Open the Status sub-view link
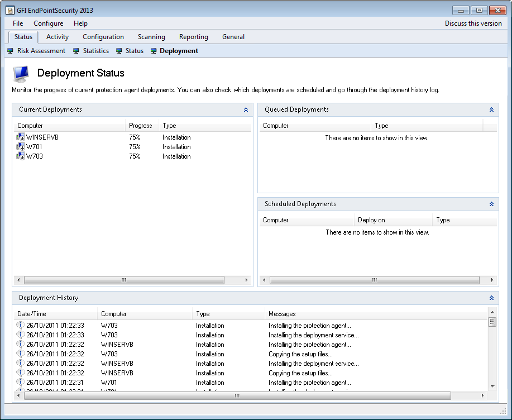The width and height of the screenshot is (512, 420). pyautogui.click(x=134, y=51)
